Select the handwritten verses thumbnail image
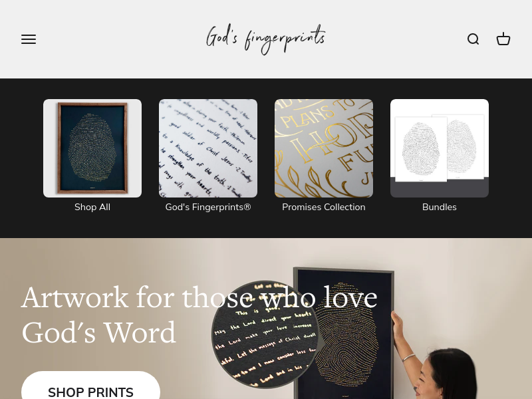532x399 pixels. pyautogui.click(x=208, y=148)
